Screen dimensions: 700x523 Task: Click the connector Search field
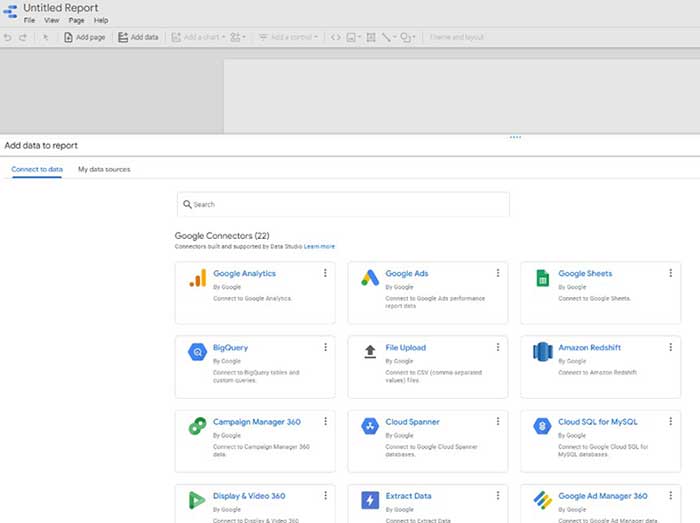(343, 204)
